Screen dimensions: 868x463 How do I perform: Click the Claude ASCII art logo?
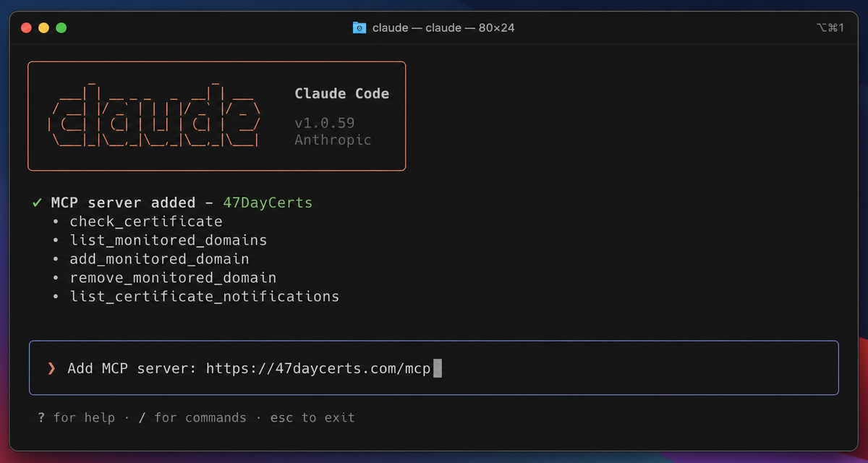point(154,115)
